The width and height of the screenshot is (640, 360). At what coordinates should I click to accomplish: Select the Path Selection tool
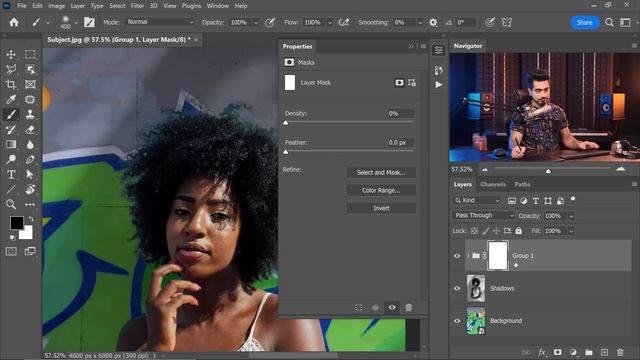(x=30, y=174)
